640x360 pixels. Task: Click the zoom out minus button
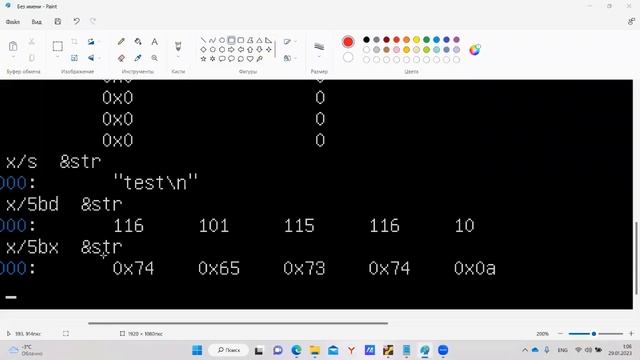tap(560, 333)
